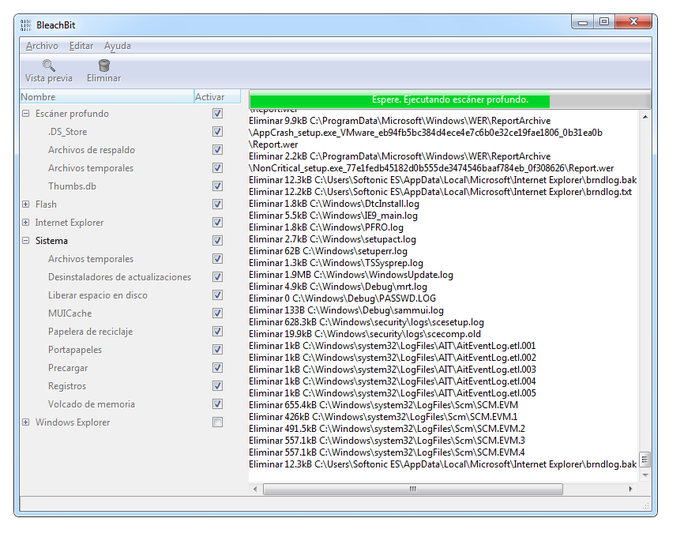The width and height of the screenshot is (680, 533).
Task: Select the Escáner profundo tree item
Action: click(x=72, y=114)
